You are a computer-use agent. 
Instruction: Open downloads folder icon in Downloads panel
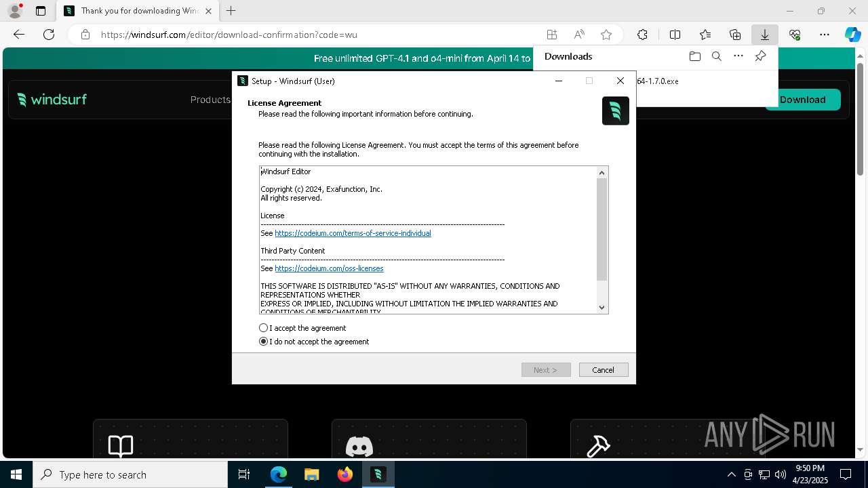point(694,56)
